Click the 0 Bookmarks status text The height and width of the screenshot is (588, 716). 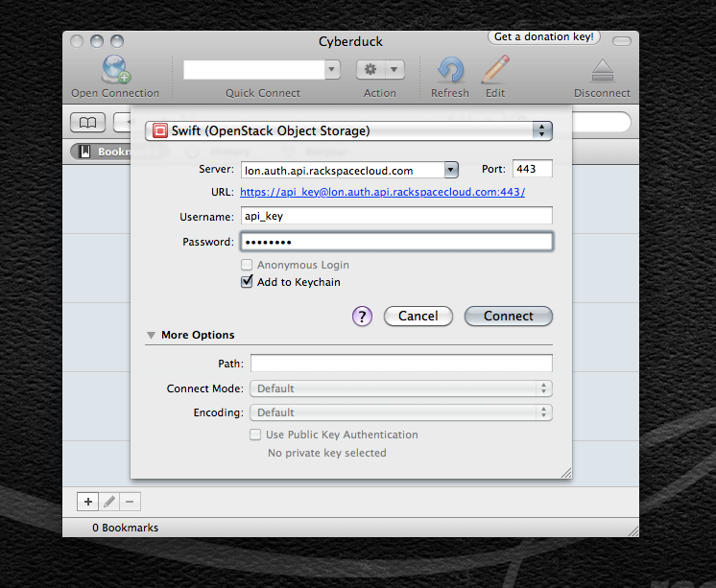[125, 528]
